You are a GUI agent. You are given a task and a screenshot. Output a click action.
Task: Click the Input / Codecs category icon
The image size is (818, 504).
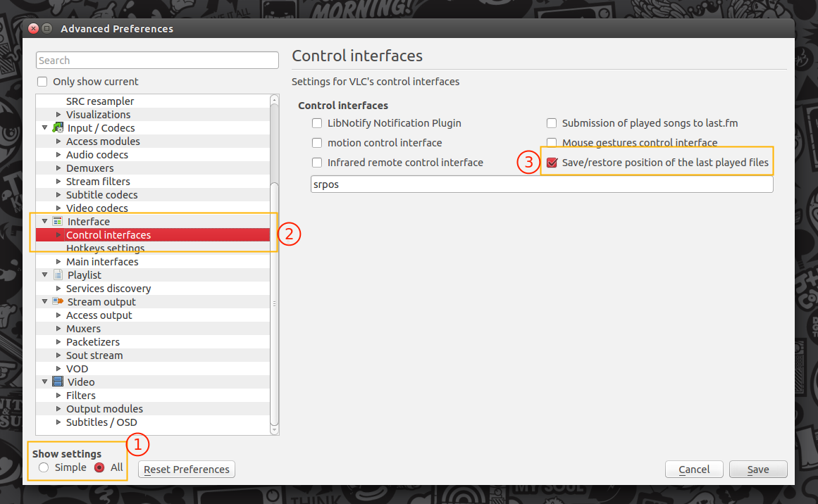coord(58,128)
